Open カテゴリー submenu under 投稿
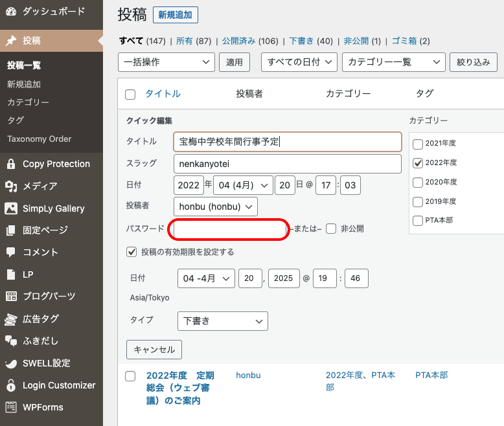 coord(28,102)
